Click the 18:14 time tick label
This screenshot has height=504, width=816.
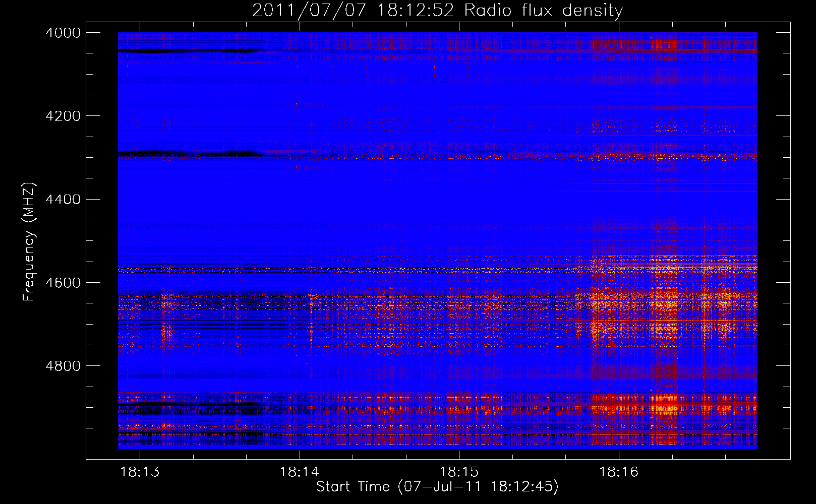click(x=300, y=472)
